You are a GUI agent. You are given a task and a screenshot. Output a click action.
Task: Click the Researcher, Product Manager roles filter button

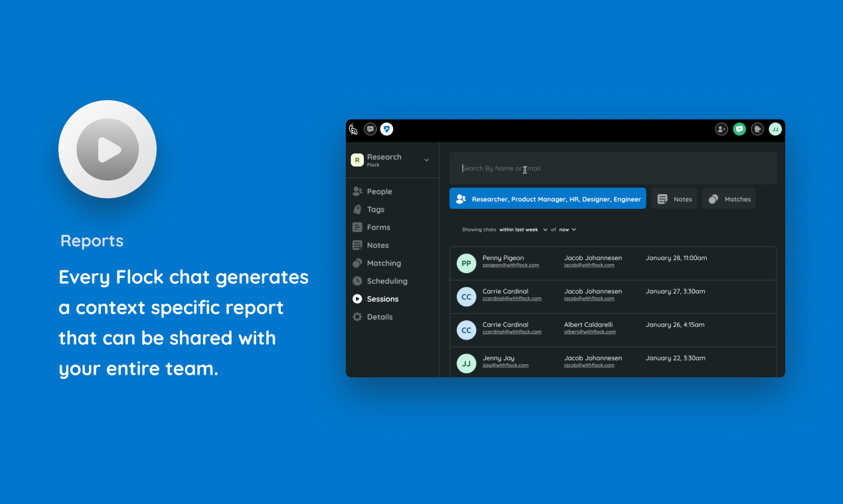click(x=548, y=199)
